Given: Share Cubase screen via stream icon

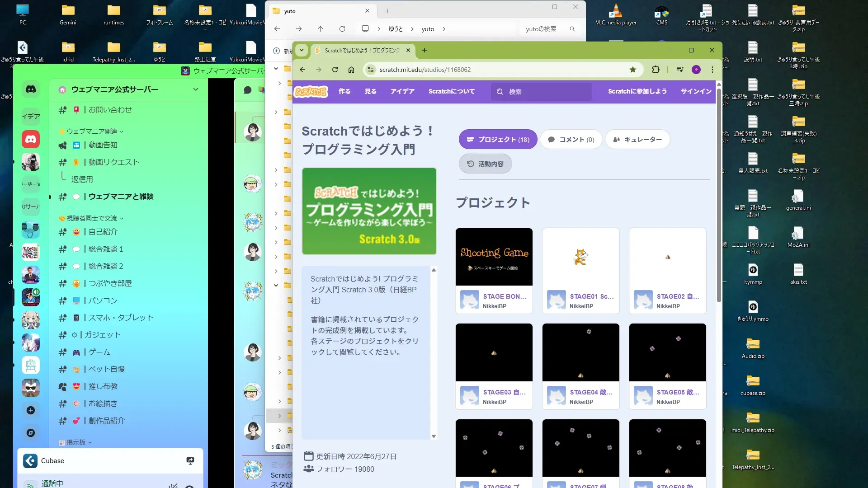Looking at the screenshot, I should [x=190, y=460].
